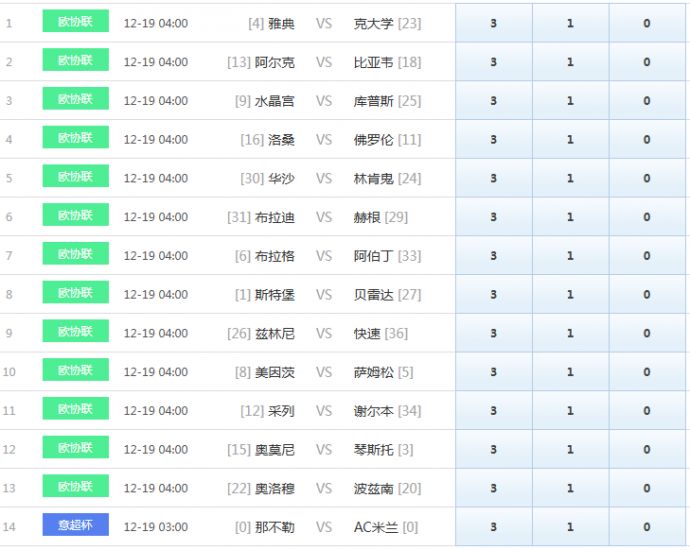Open the AC米兰 team link
Image resolution: width=690 pixels, height=550 pixels.
click(376, 527)
